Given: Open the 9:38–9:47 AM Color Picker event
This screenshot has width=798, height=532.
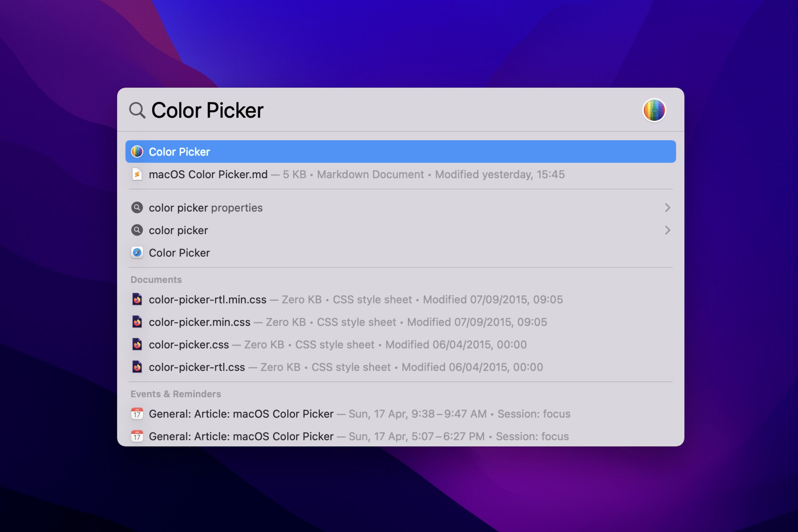Looking at the screenshot, I should 400,414.
